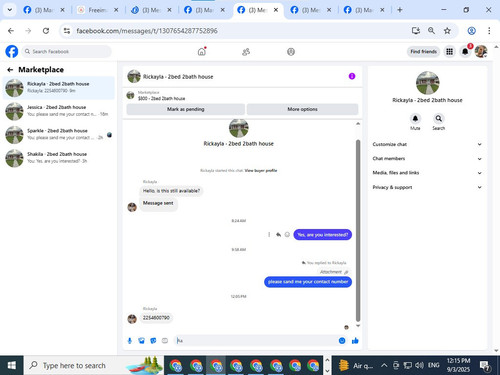Image resolution: width=500 pixels, height=375 pixels.
Task: Open the Facebook home logo
Action: [x=12, y=52]
